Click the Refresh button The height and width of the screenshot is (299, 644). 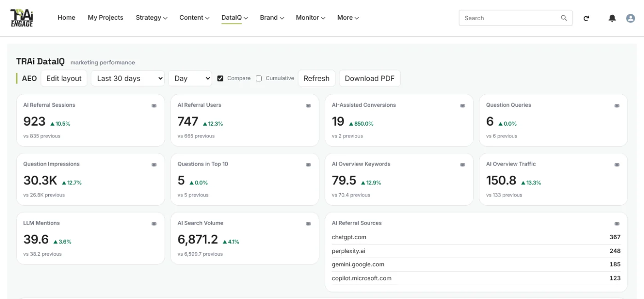[x=316, y=78]
